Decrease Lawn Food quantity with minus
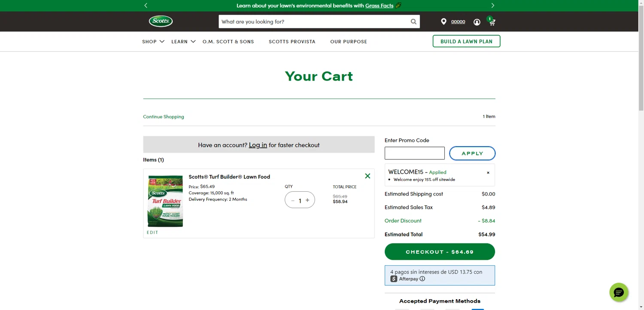The height and width of the screenshot is (310, 644). (x=293, y=200)
